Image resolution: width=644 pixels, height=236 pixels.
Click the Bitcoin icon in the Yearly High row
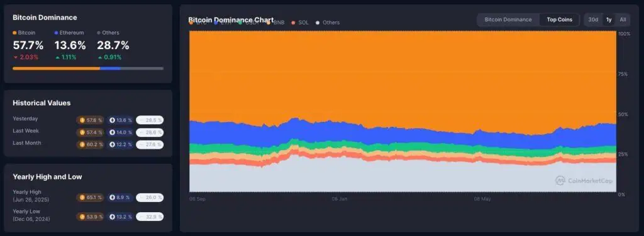click(82, 198)
